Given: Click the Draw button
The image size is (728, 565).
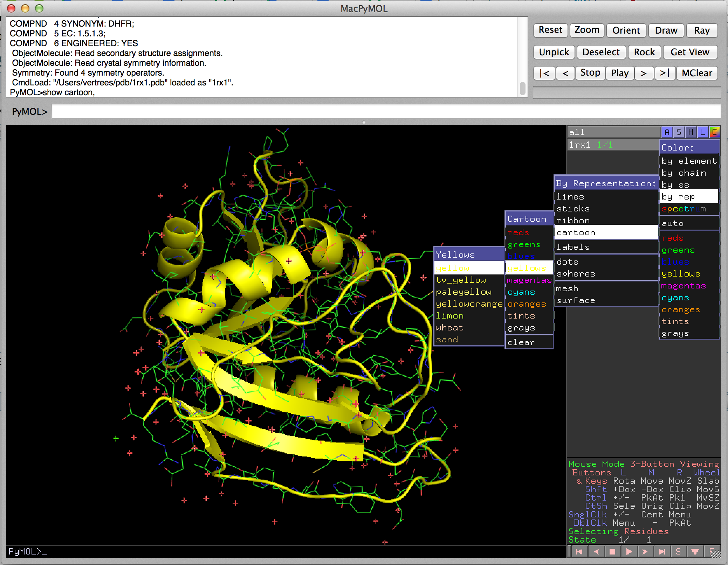Looking at the screenshot, I should pos(666,30).
